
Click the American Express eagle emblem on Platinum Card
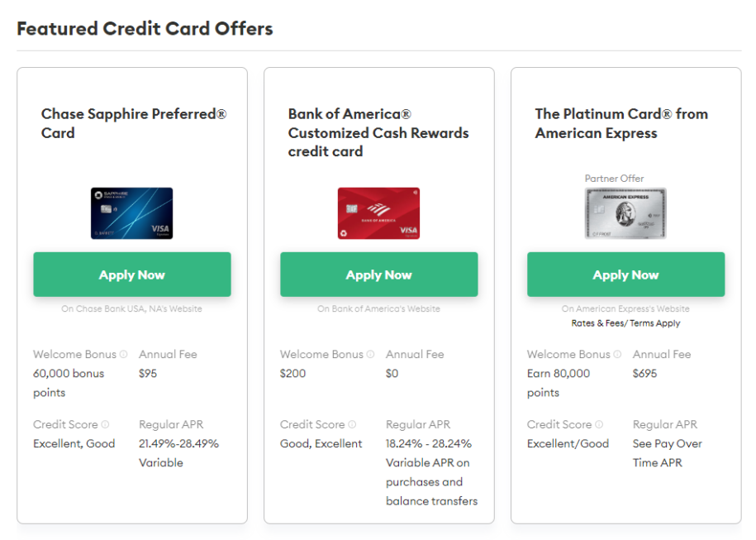coord(625,215)
